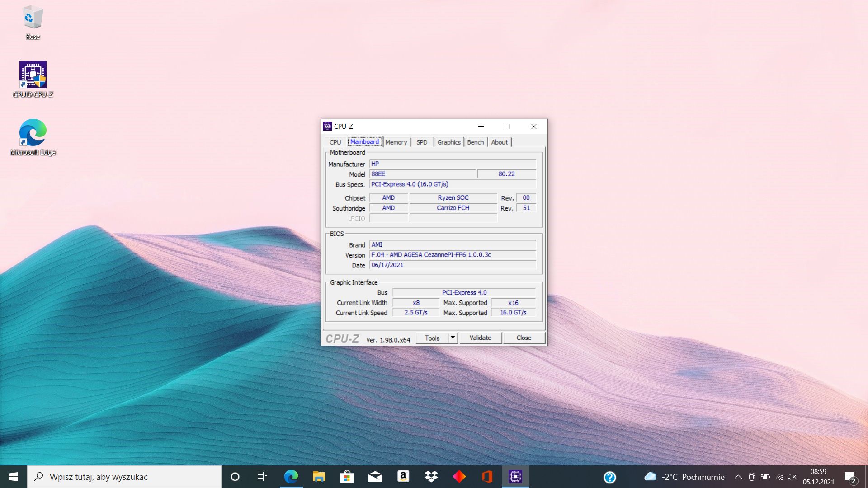
Task: Select the Mainboard tab
Action: 364,141
